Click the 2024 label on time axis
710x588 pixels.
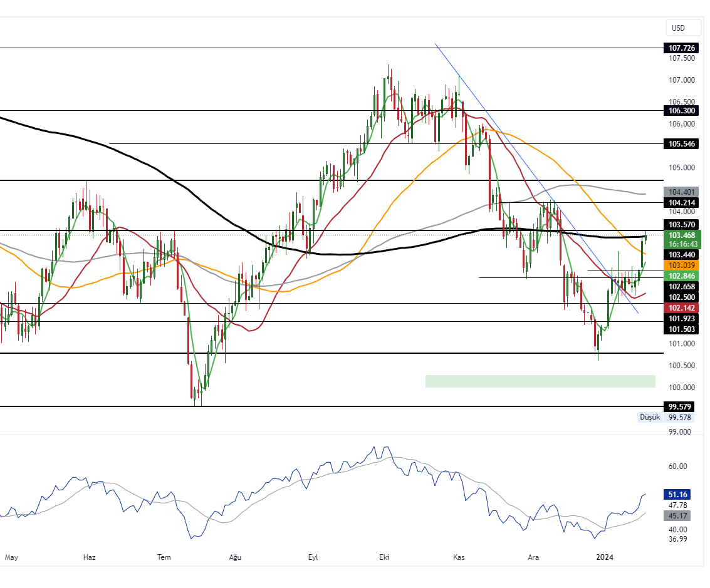click(x=604, y=557)
